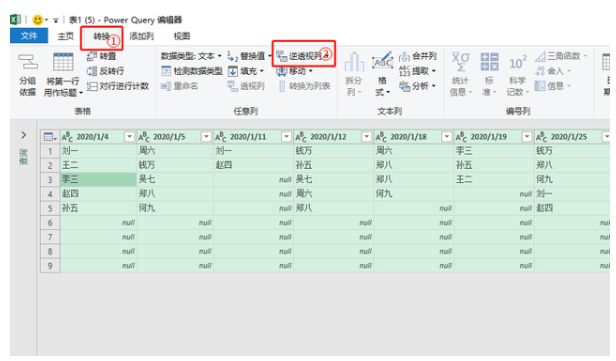Open filter dropdown for column 2020/1/4

pyautogui.click(x=129, y=137)
